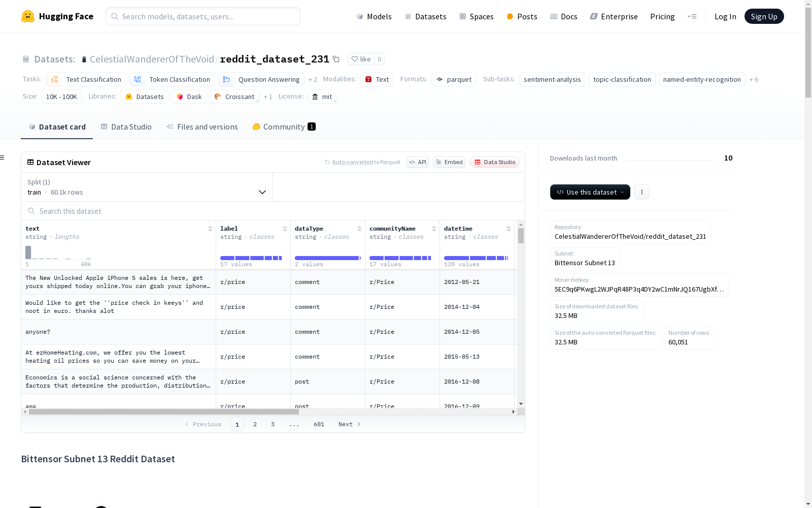The image size is (812, 508).
Task: Click the Log In link
Action: (725, 16)
